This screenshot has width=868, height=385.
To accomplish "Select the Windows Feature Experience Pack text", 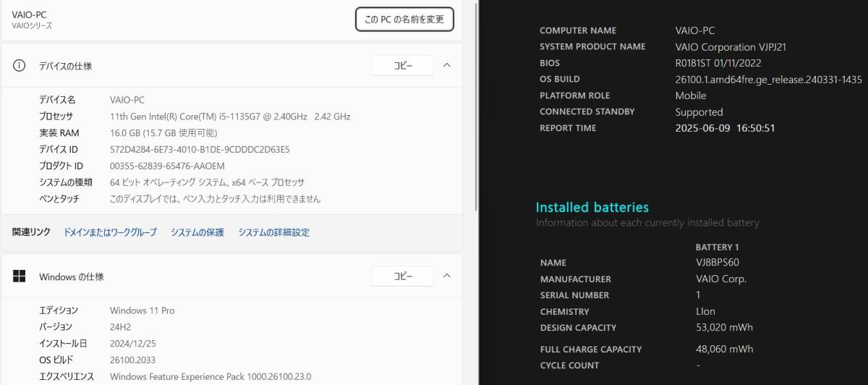I will tap(210, 376).
